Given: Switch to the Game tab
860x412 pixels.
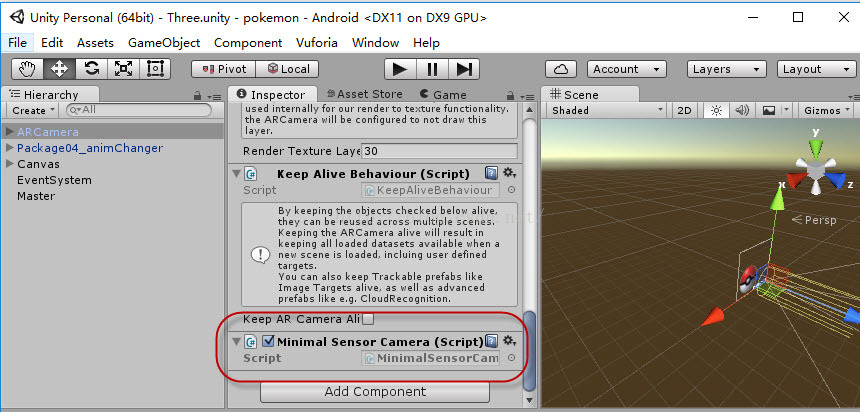Looking at the screenshot, I should 443,94.
